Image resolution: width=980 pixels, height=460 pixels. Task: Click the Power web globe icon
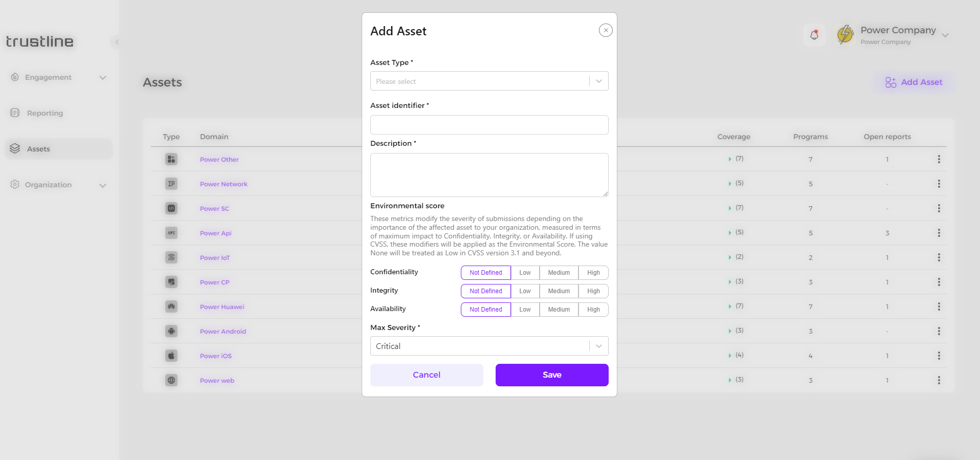coord(171,380)
